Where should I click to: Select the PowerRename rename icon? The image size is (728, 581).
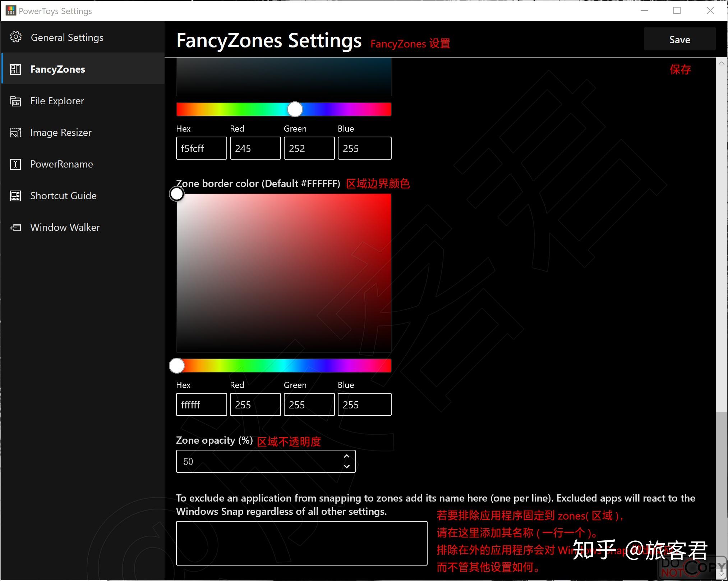(16, 164)
